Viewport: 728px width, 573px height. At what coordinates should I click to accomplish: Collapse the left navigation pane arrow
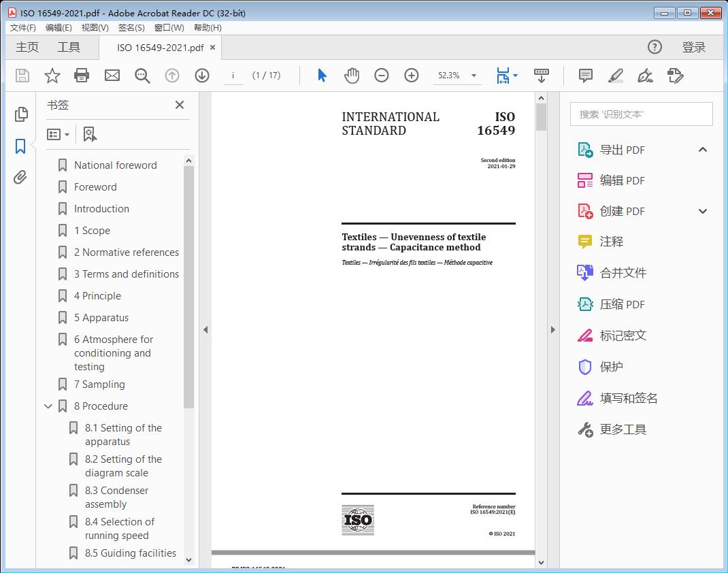tap(205, 330)
